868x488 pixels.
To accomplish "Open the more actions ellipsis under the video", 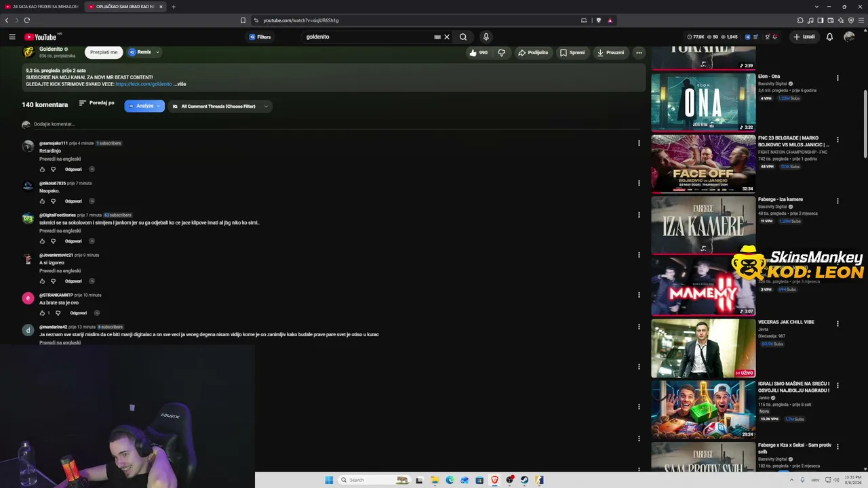I will (639, 52).
